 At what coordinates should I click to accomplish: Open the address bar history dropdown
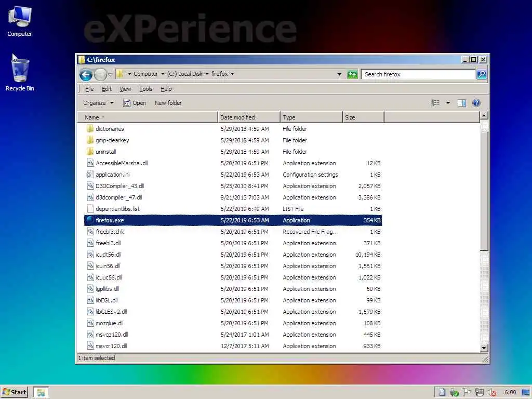339,74
